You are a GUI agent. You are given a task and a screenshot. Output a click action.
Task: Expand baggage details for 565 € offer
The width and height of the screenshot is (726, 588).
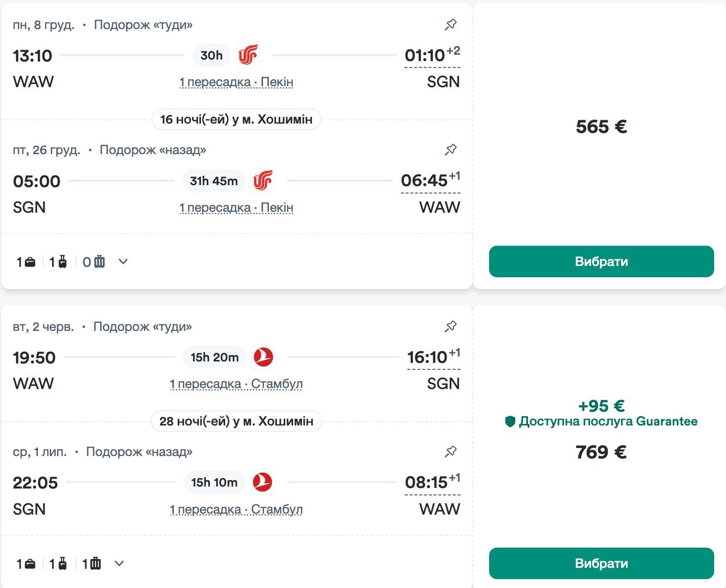pos(123,262)
